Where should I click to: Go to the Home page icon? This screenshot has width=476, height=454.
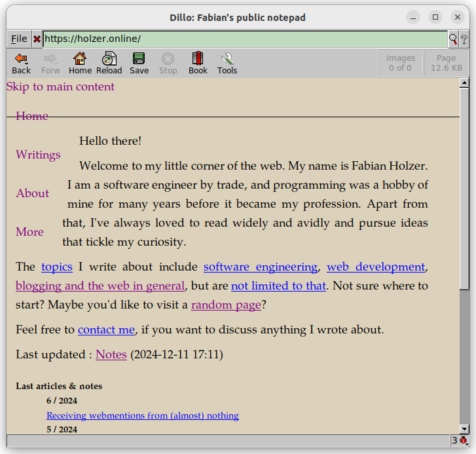pos(80,64)
